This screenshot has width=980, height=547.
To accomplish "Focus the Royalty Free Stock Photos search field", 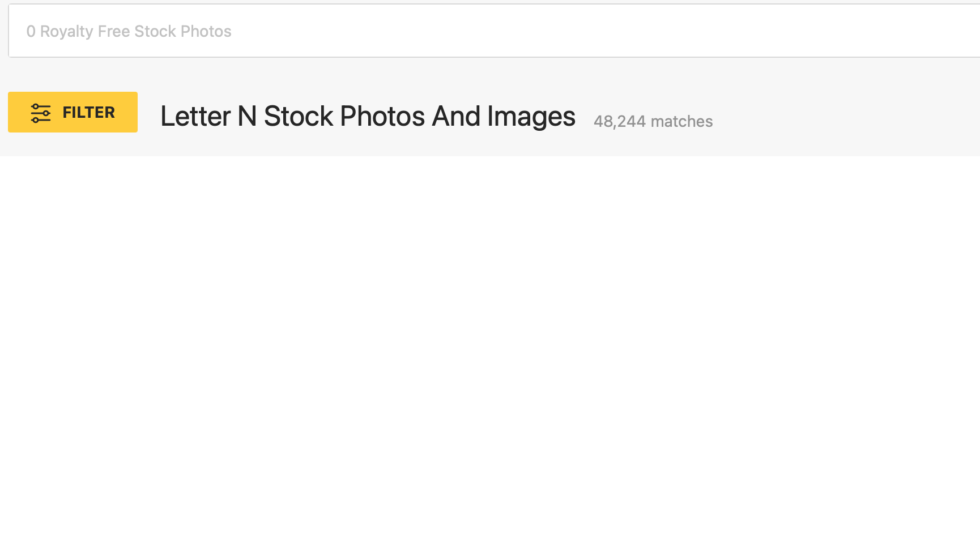I will [494, 31].
